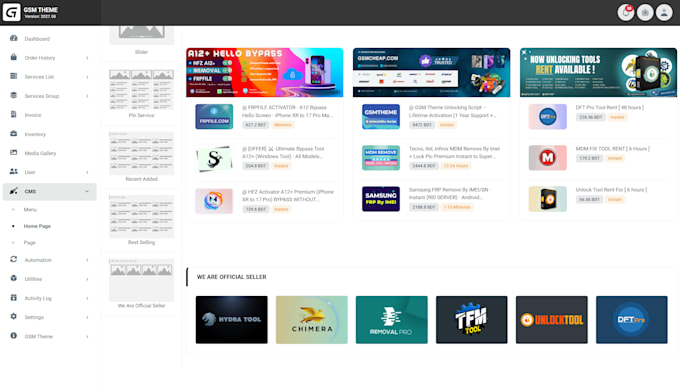
Task: Open the notifications bell icon
Action: pyautogui.click(x=626, y=13)
